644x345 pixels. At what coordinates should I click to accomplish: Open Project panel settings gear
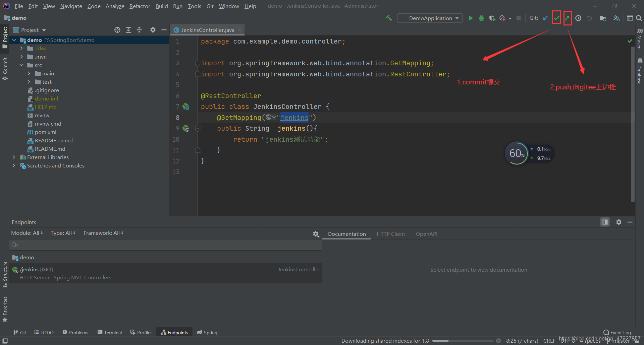pos(153,30)
